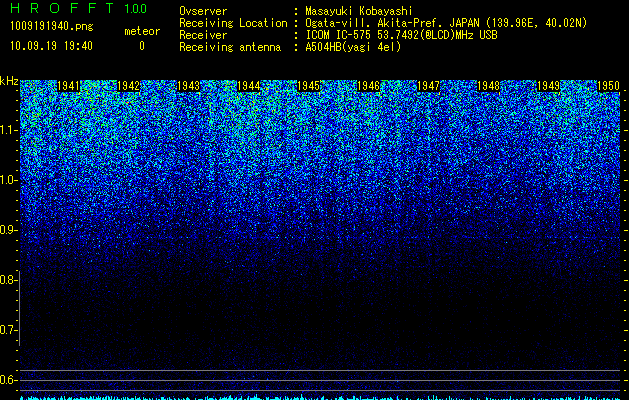
Task: Click the 0.9 frequency axis label
Action: tap(9, 230)
